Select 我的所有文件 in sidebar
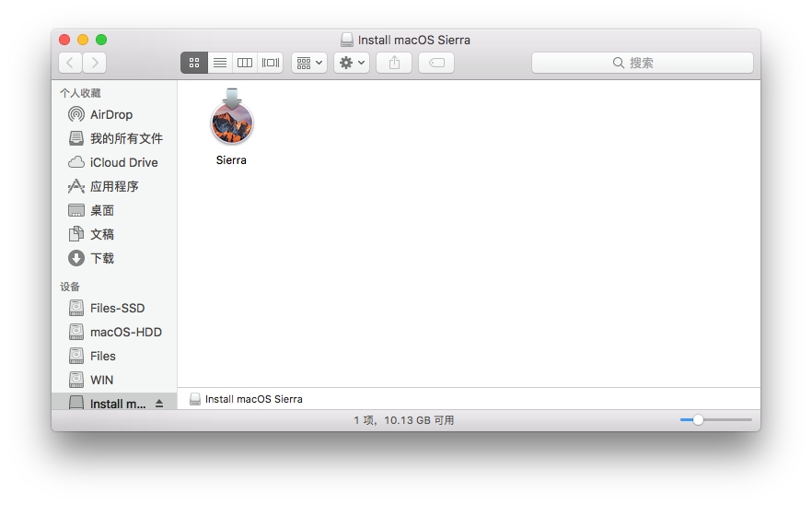 coord(114,138)
